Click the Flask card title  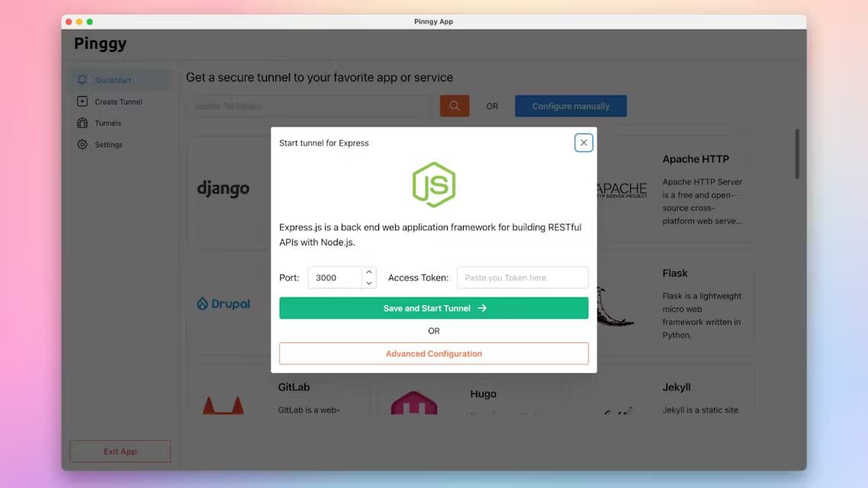675,273
